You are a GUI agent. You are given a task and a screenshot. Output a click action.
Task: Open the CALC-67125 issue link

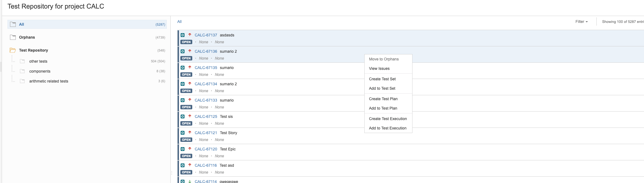[x=206, y=116]
